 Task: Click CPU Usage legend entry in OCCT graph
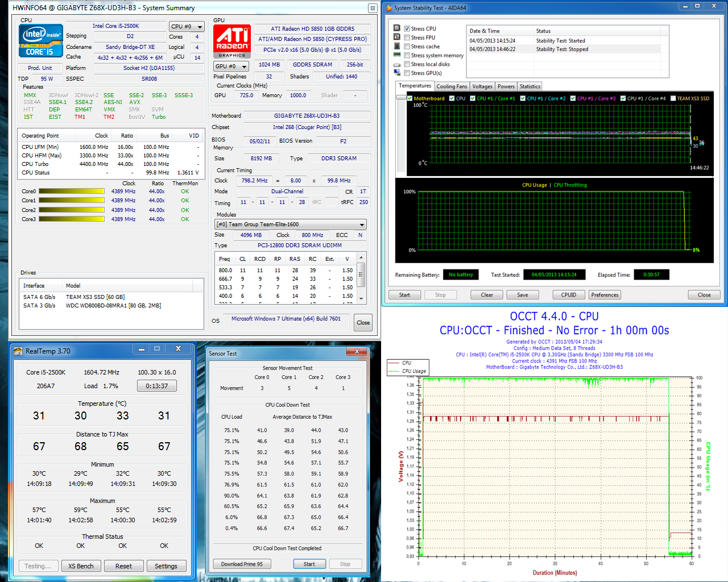[x=413, y=371]
